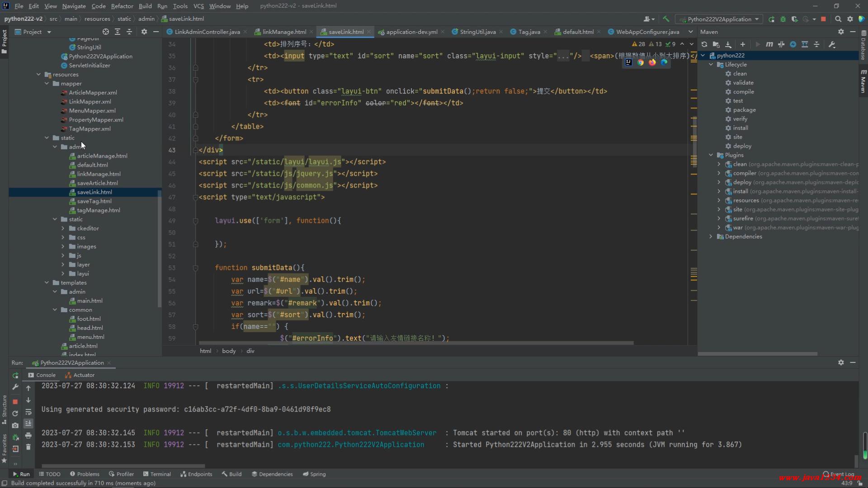Collapse the templates folder
Screen dimensions: 868x488
pos(47,282)
